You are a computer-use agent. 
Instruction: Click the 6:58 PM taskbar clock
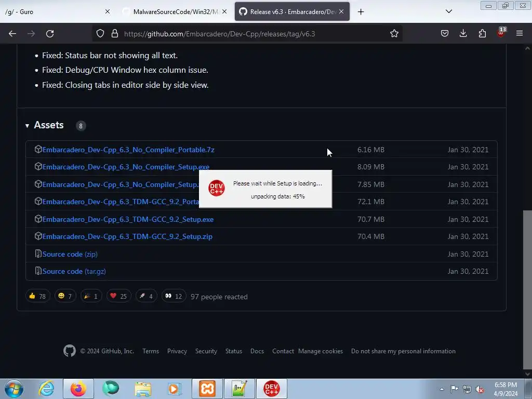pyautogui.click(x=506, y=389)
